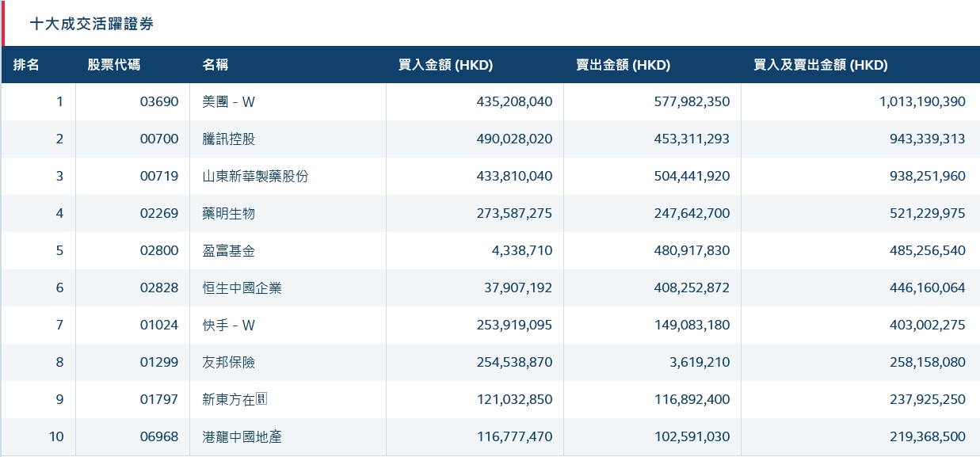This screenshot has height=457, width=980.
Task: Click the 十大成交活躍證券 section title
Action: click(x=92, y=24)
